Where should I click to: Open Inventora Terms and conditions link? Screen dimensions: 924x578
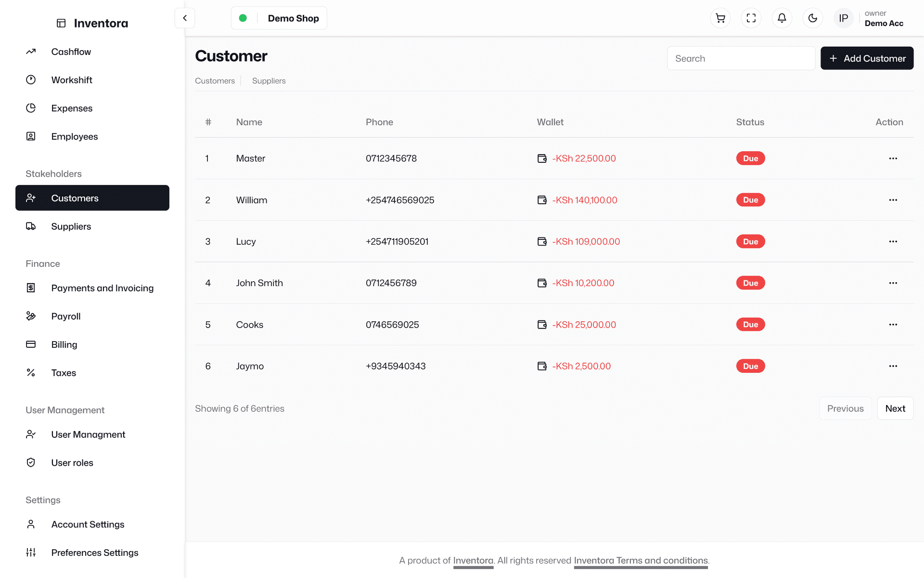point(641,561)
